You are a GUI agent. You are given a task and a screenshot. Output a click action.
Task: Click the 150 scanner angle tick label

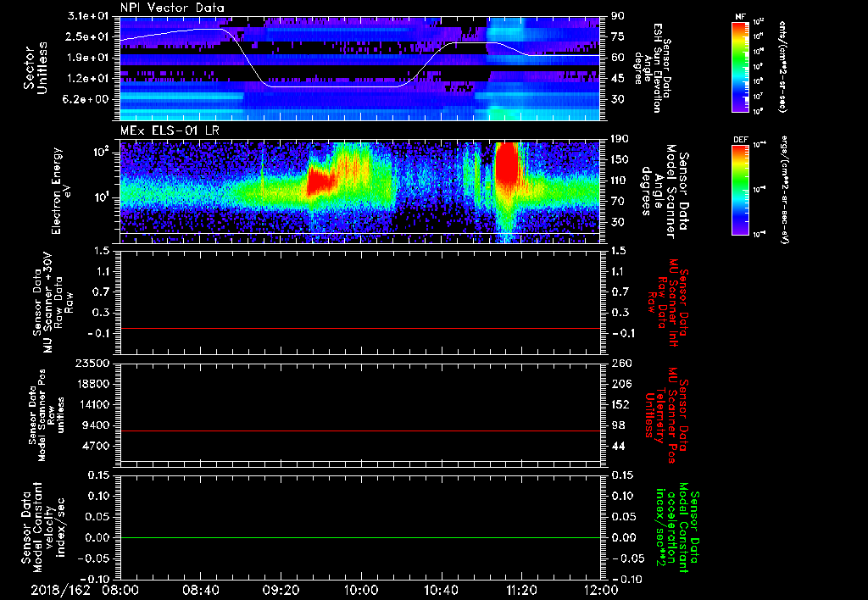621,159
